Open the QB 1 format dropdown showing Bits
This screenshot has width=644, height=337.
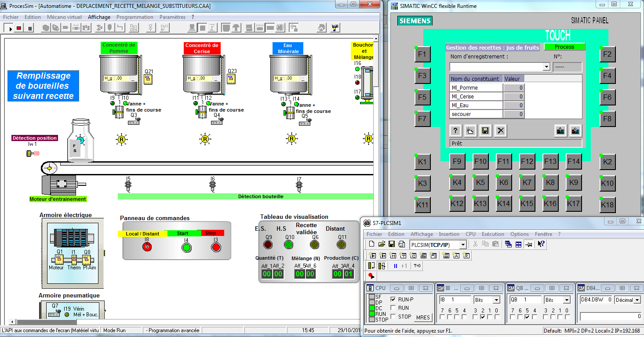(567, 300)
